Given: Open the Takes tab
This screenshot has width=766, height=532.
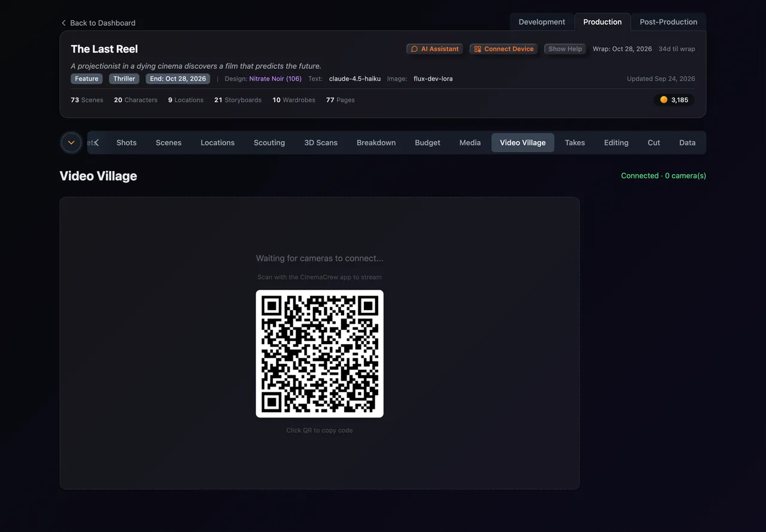Looking at the screenshot, I should click(575, 142).
